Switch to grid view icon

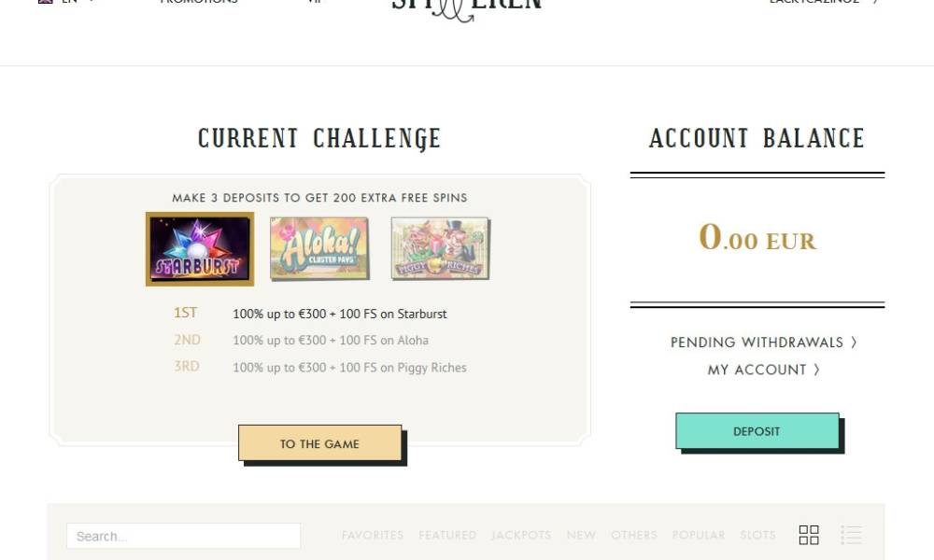[808, 535]
